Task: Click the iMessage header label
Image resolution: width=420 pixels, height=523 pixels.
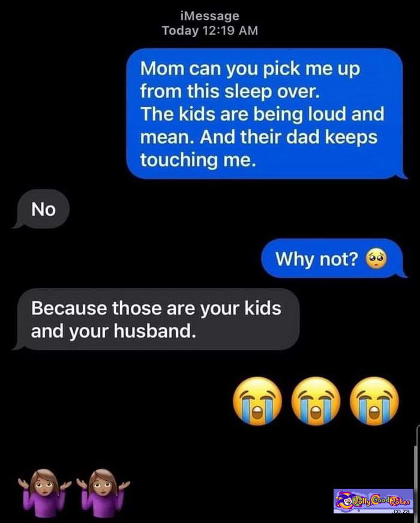Action: (x=209, y=16)
